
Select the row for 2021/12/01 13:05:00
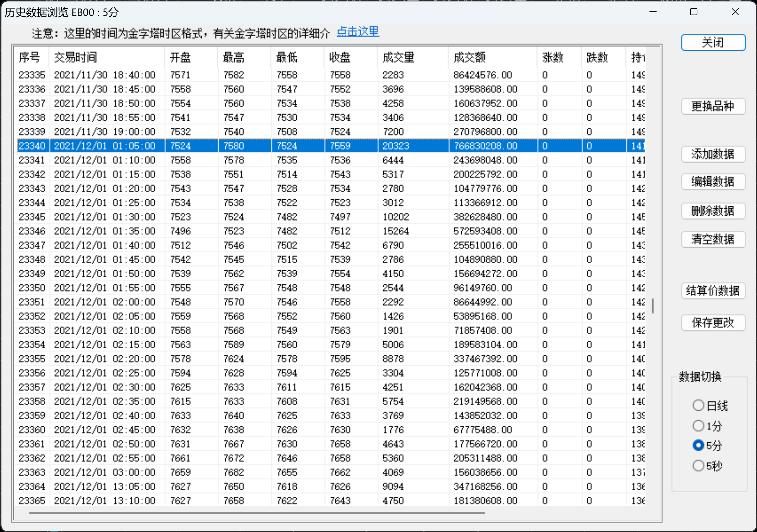click(x=105, y=486)
